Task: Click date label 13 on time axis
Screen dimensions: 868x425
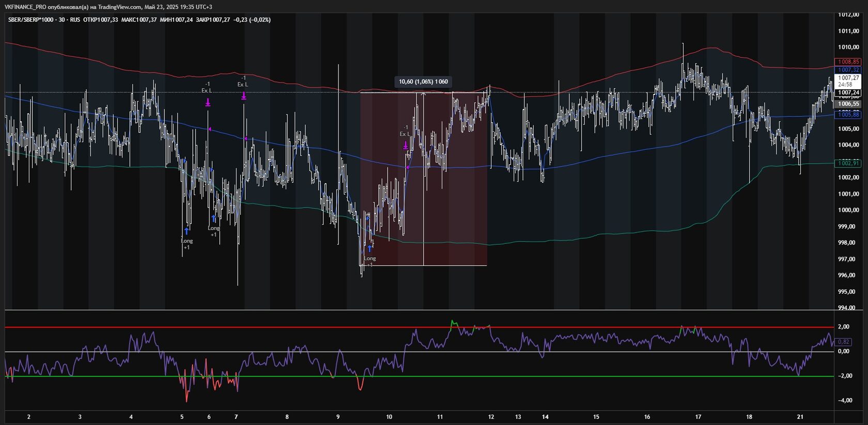Action: pos(518,417)
